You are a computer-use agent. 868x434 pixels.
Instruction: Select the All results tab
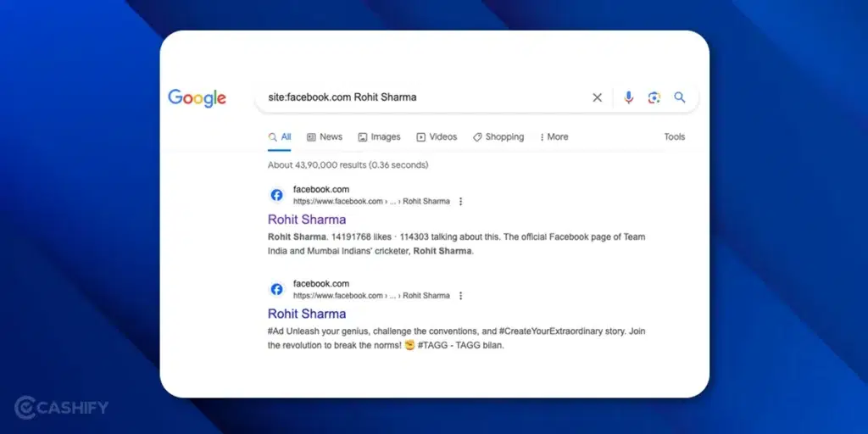pos(280,136)
